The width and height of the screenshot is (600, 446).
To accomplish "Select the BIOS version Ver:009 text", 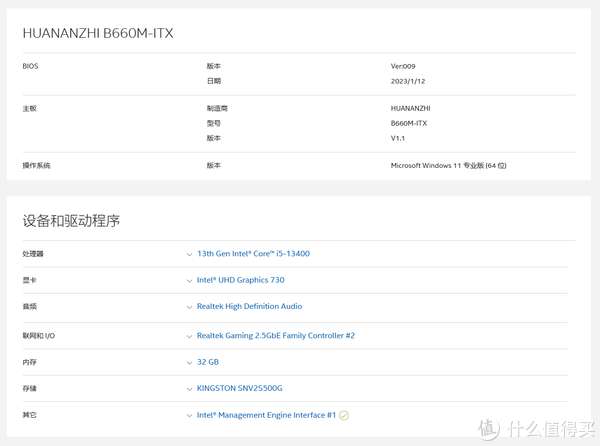I will click(403, 66).
